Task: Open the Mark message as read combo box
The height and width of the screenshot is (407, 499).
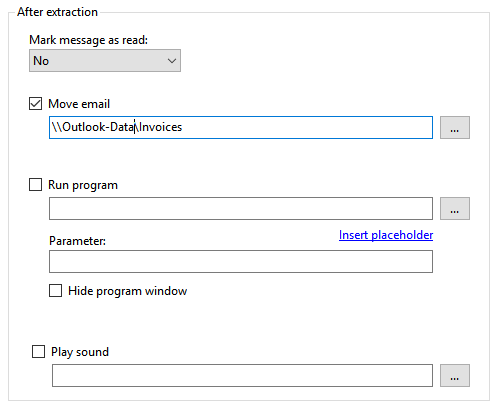Action: 105,61
